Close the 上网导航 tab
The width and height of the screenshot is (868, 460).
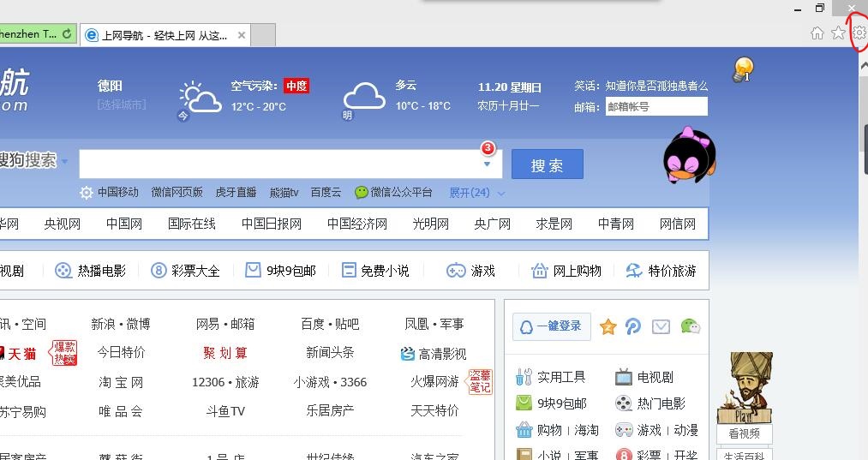[242, 35]
